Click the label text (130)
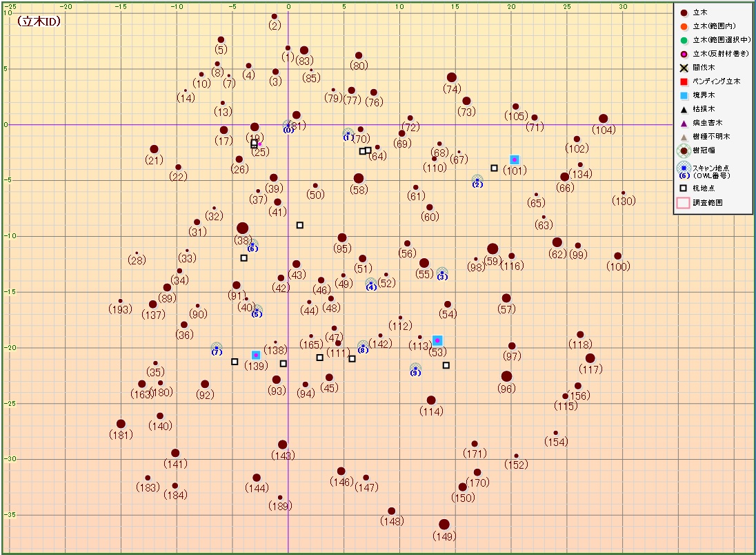The height and width of the screenshot is (555, 756). (624, 201)
